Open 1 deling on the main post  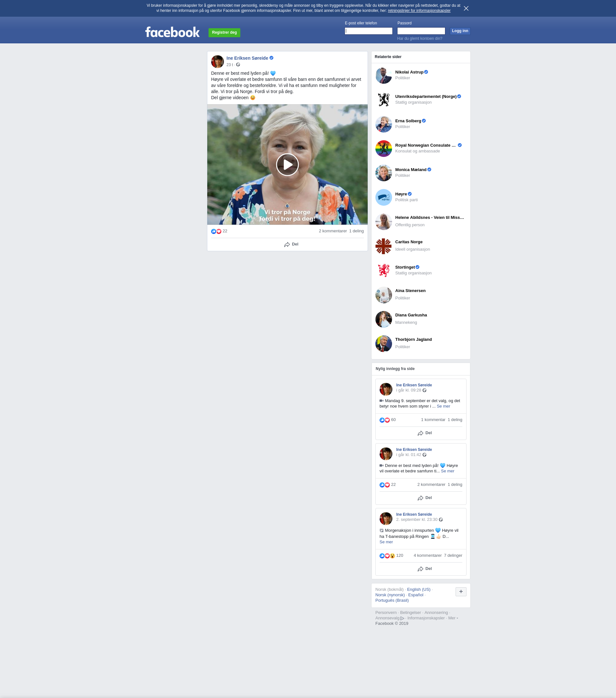356,231
